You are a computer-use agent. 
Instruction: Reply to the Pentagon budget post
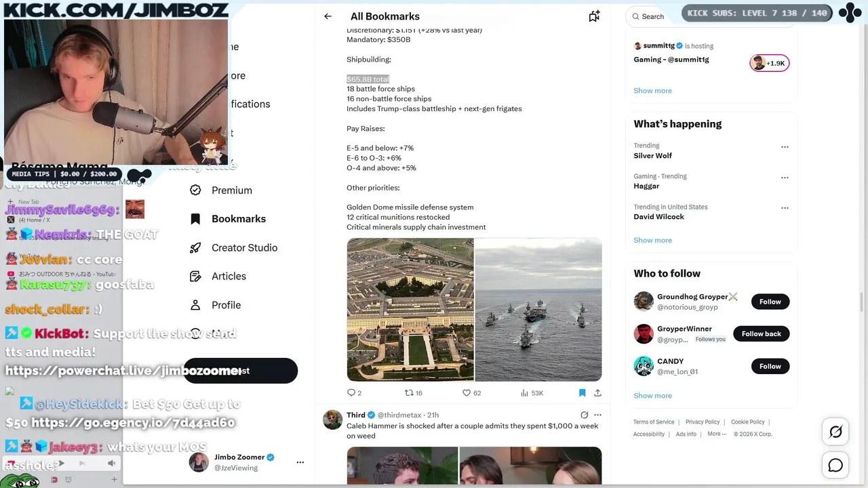pos(351,392)
